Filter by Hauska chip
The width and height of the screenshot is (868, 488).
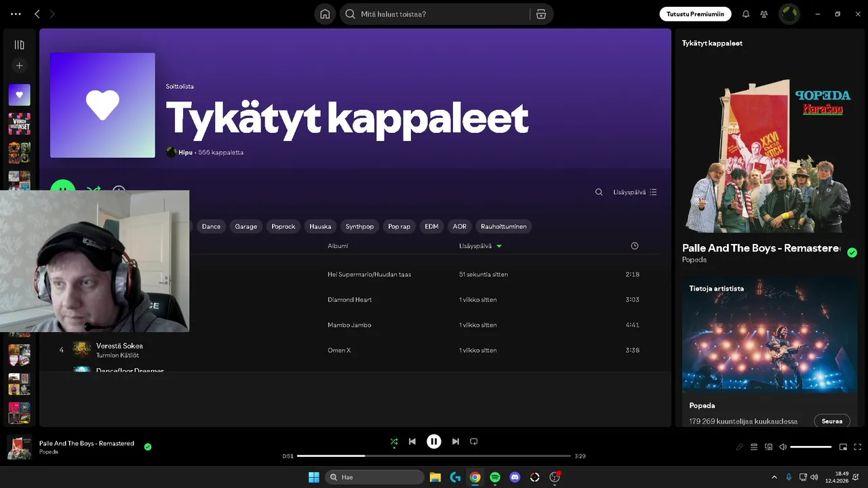(320, 226)
